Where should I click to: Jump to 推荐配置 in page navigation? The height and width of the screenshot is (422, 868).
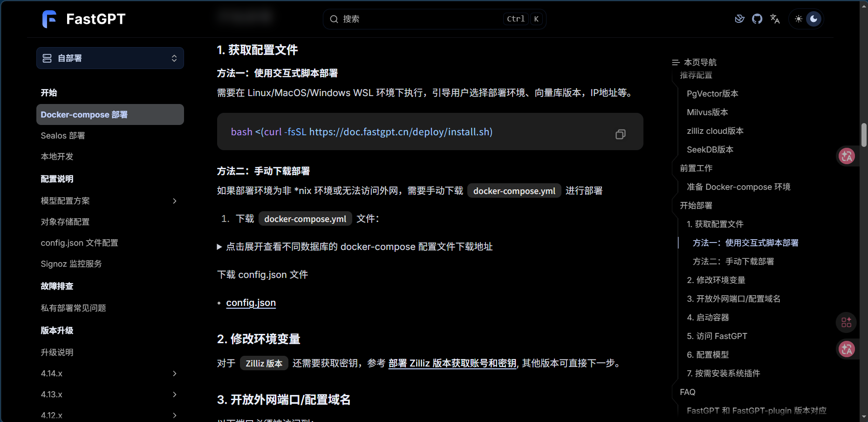[696, 75]
